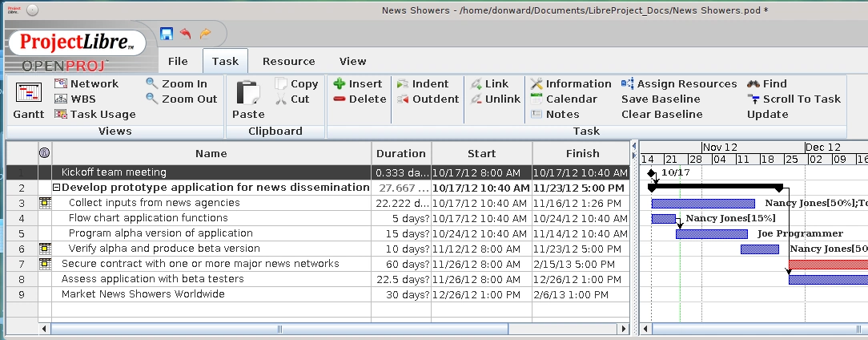868x340 pixels.
Task: Click calendar indicator icon in row 6
Action: pos(45,249)
